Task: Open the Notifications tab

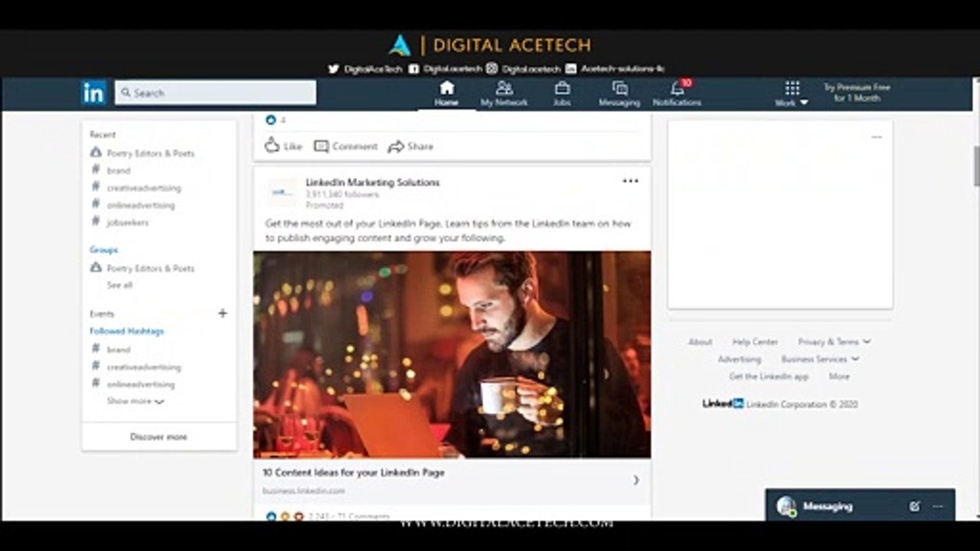Action: click(677, 93)
